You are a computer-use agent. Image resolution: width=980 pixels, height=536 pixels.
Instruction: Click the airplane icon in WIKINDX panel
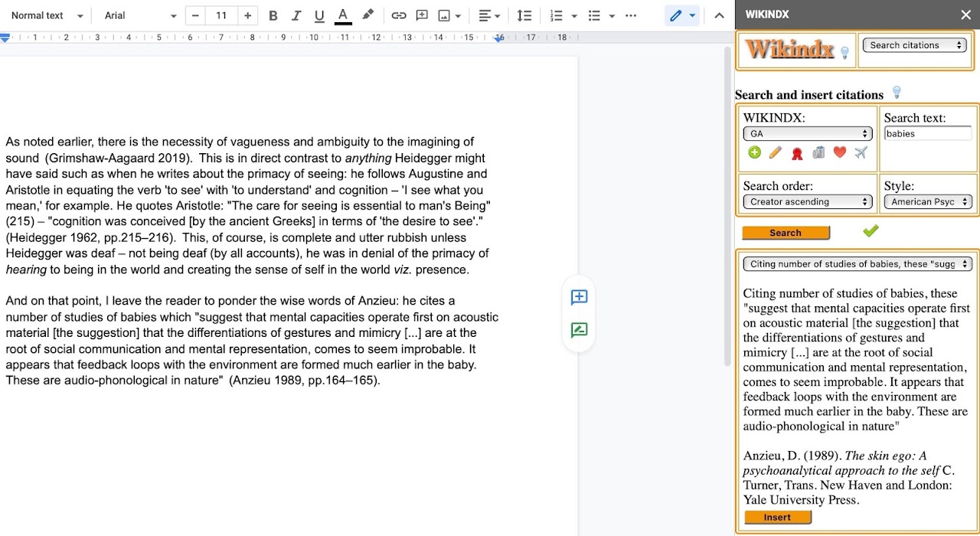pyautogui.click(x=861, y=152)
